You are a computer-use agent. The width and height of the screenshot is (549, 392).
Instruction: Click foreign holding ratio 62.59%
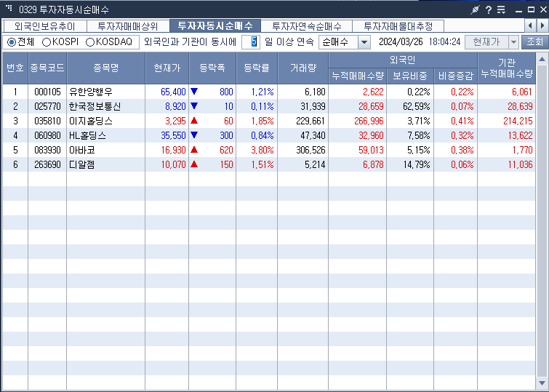pyautogui.click(x=417, y=106)
